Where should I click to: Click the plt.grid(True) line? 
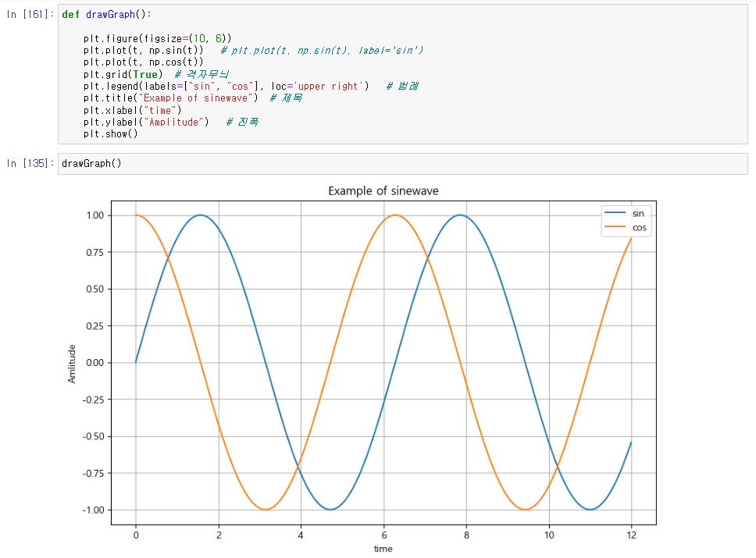click(x=156, y=74)
